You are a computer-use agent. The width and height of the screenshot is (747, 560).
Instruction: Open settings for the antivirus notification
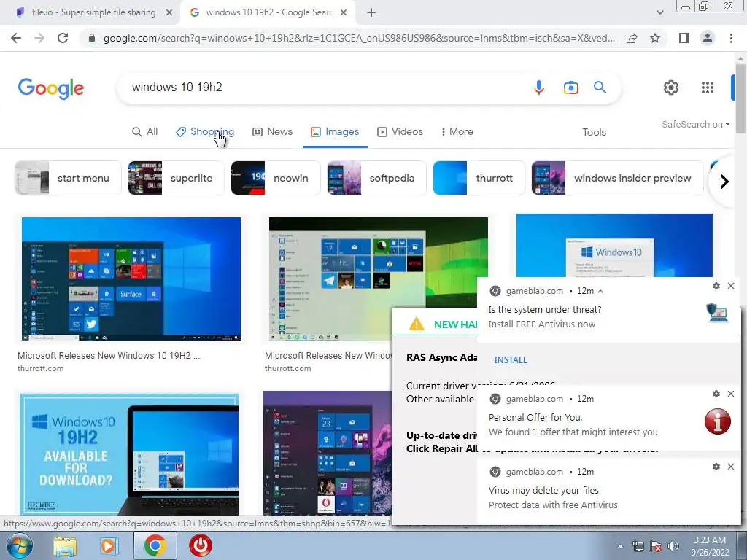click(716, 286)
